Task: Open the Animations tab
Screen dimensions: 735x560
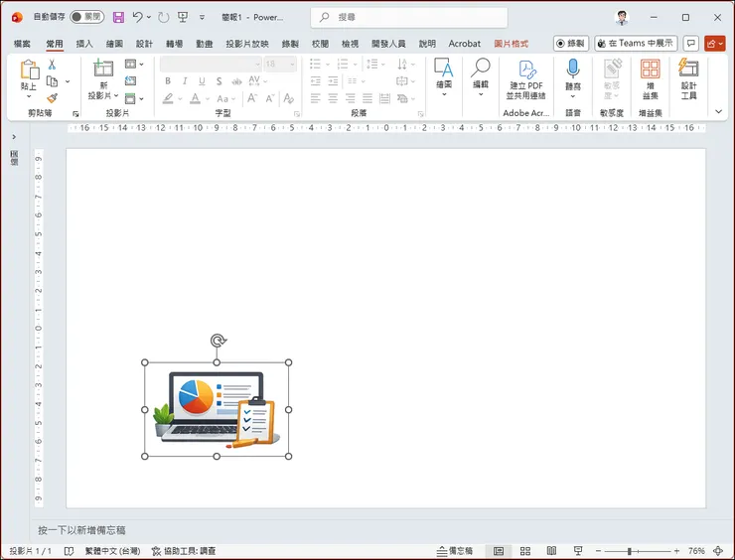Action: click(x=205, y=44)
